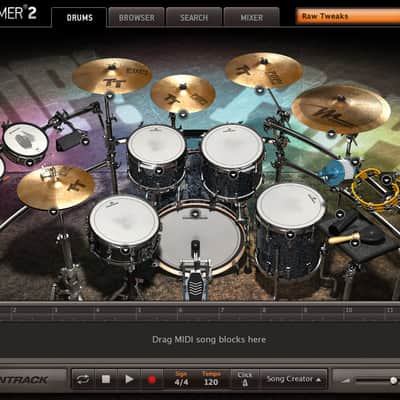
Task: Click bar 10 on the timeline ruler
Action: (x=349, y=310)
